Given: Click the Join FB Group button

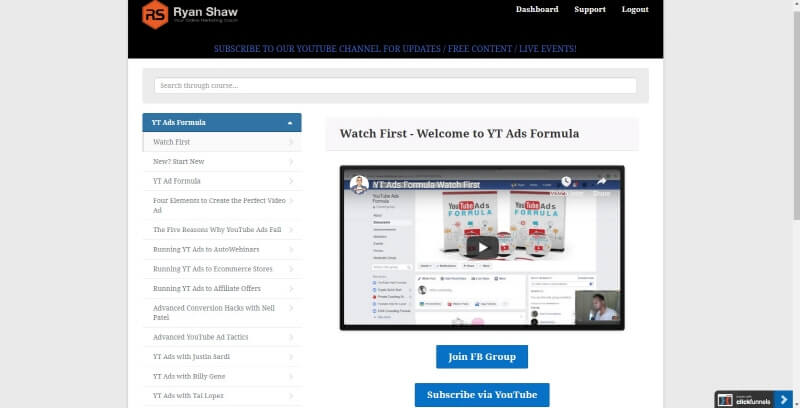Looking at the screenshot, I should coord(482,357).
